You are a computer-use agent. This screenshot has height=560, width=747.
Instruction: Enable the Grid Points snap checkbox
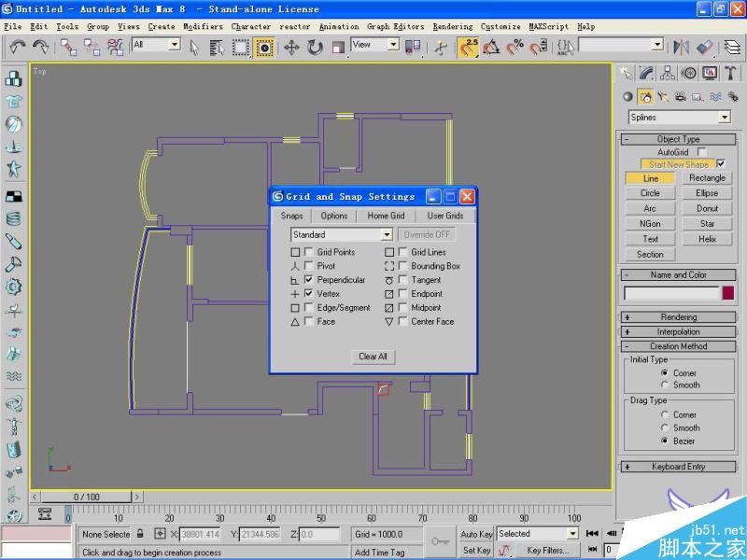click(x=308, y=252)
